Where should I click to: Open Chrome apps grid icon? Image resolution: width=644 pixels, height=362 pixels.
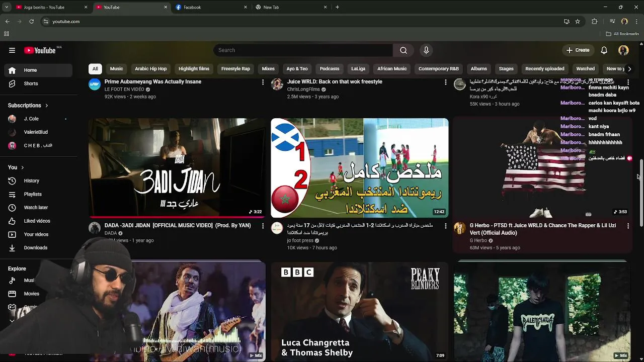pyautogui.click(x=7, y=34)
